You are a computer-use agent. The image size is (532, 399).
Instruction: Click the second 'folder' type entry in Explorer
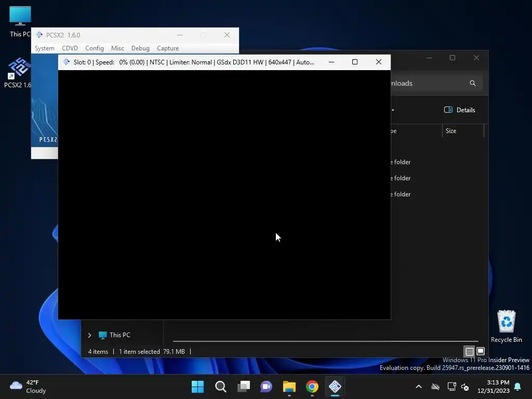pyautogui.click(x=401, y=178)
